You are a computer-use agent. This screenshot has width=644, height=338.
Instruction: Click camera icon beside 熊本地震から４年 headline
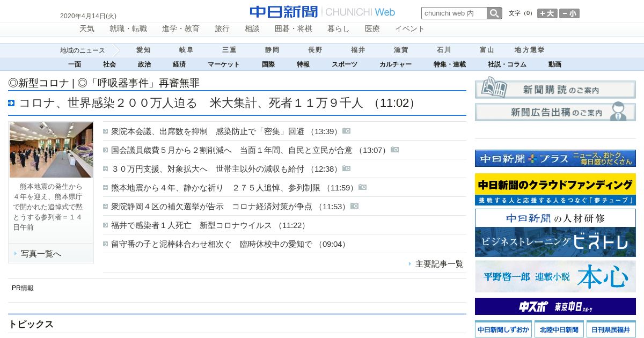click(x=363, y=187)
